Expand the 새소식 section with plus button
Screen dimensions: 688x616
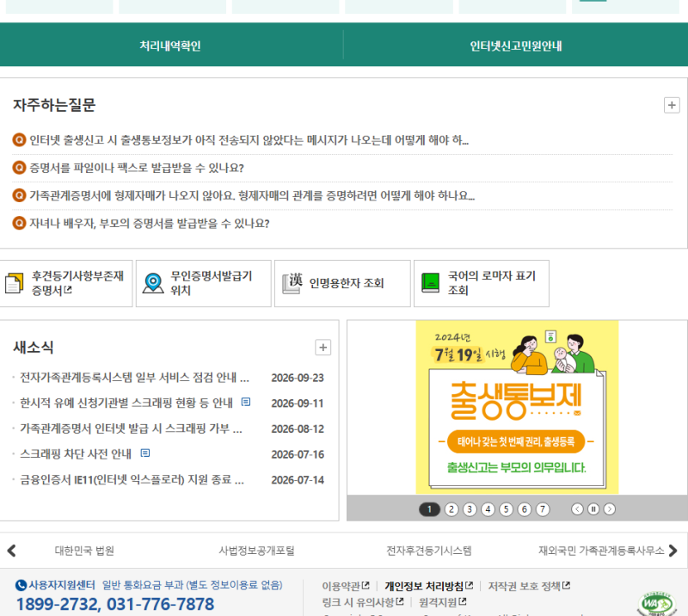[x=323, y=348]
